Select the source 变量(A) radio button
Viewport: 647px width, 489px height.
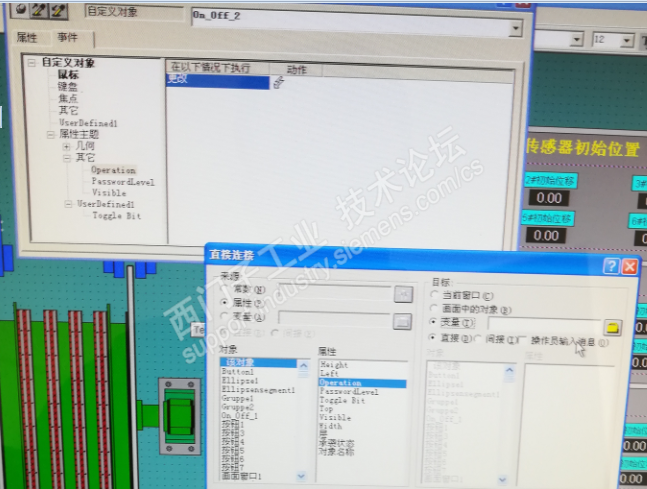click(224, 316)
